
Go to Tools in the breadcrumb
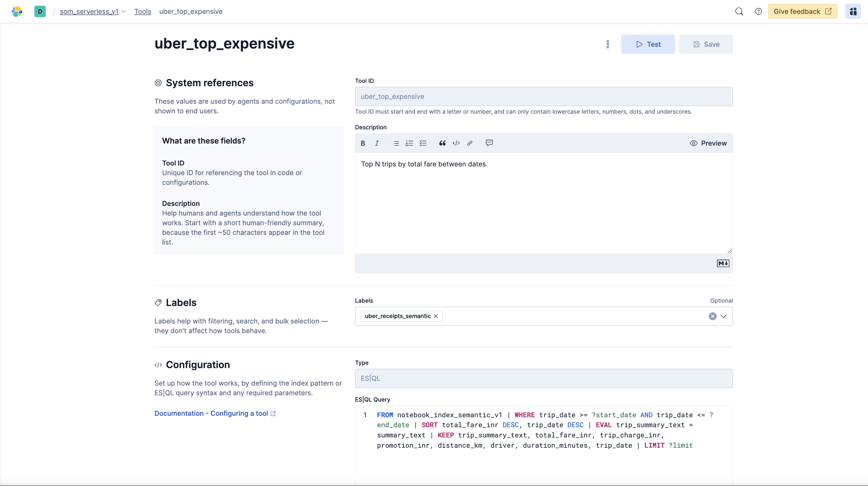[x=143, y=11]
